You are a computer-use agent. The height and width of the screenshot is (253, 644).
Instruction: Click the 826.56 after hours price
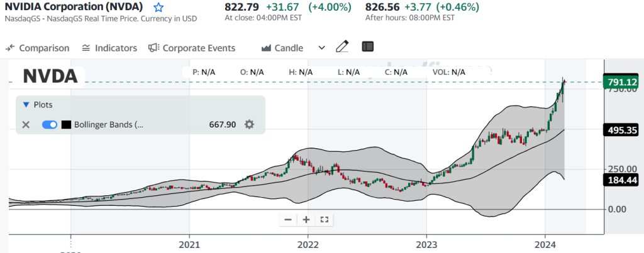pyautogui.click(x=383, y=7)
